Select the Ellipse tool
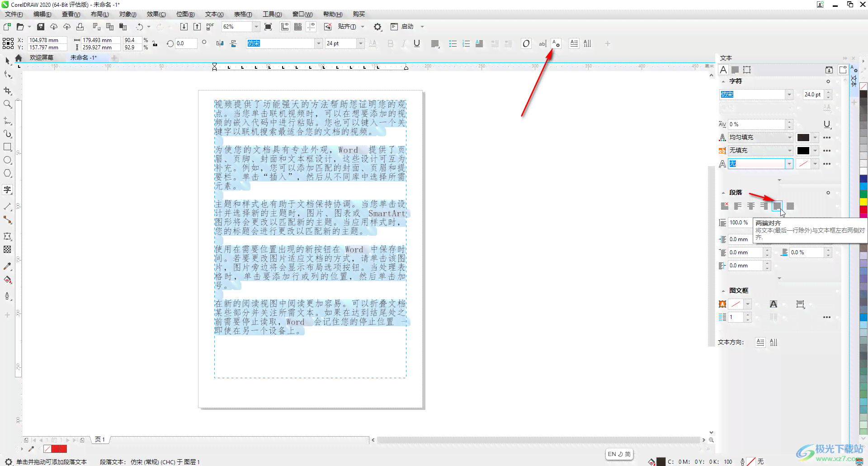The image size is (868, 466). click(8, 160)
